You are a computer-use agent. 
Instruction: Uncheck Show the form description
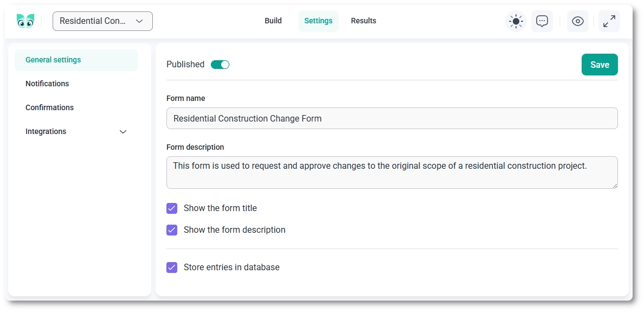[x=172, y=230]
